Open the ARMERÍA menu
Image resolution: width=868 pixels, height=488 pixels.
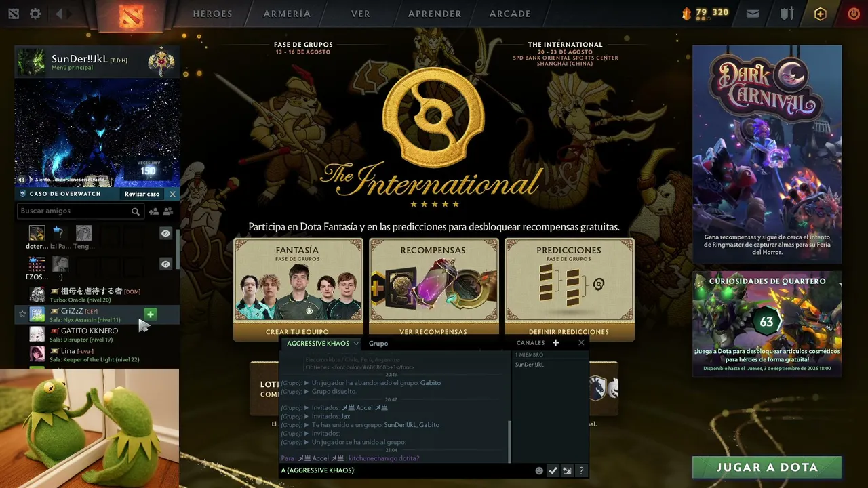pyautogui.click(x=287, y=14)
